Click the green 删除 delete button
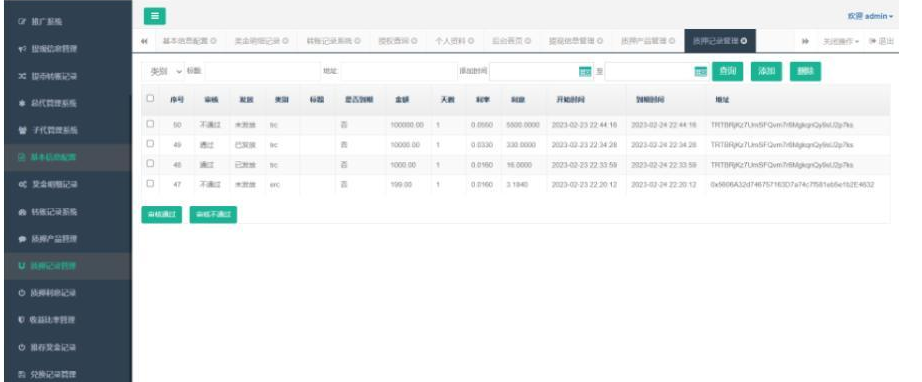922x382 pixels. click(805, 71)
